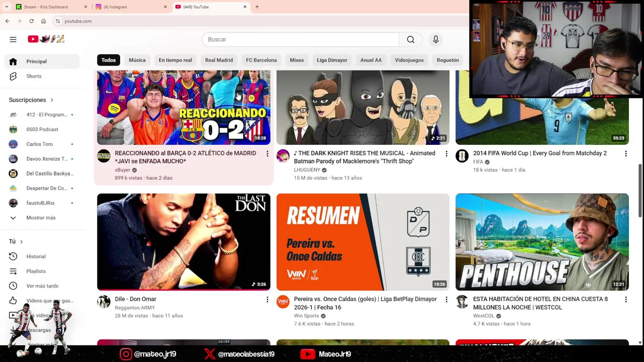Open FIFA channel avatar
This screenshot has height=362, width=644.
coord(462,156)
